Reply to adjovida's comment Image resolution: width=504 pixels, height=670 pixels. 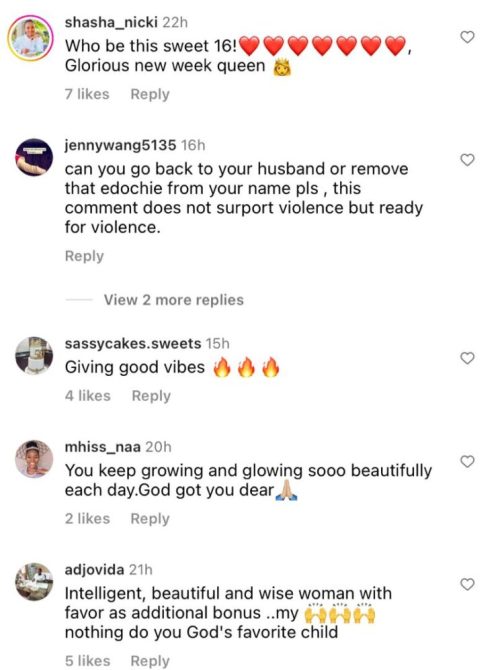pyautogui.click(x=150, y=661)
